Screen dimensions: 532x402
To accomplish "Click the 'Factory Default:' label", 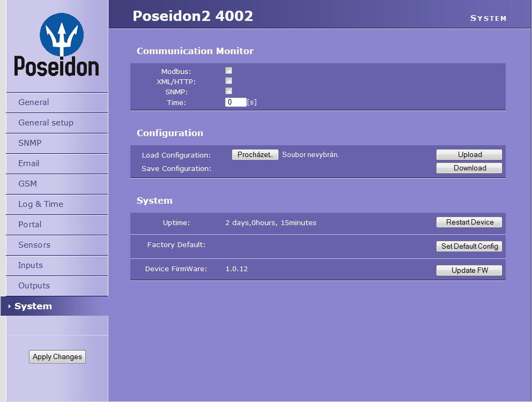I will (176, 245).
